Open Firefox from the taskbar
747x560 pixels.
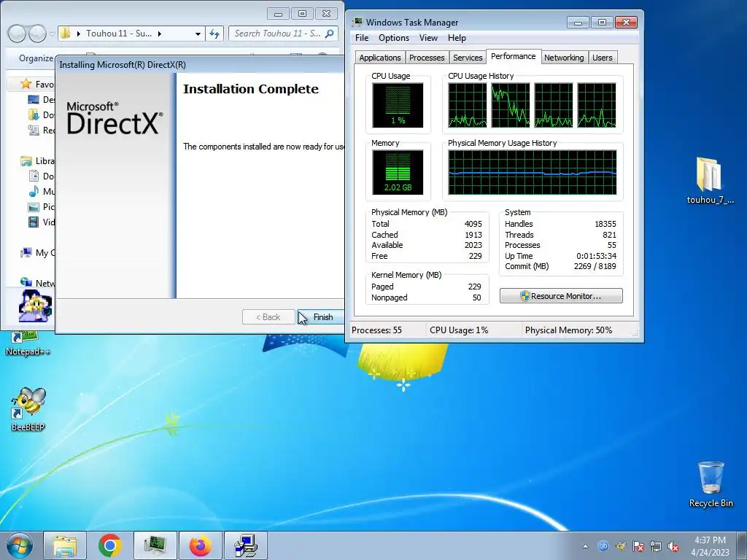201,545
